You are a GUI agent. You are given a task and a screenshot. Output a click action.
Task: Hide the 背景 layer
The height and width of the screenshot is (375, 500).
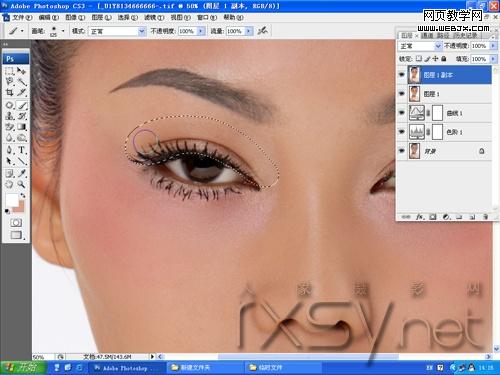[x=402, y=151]
